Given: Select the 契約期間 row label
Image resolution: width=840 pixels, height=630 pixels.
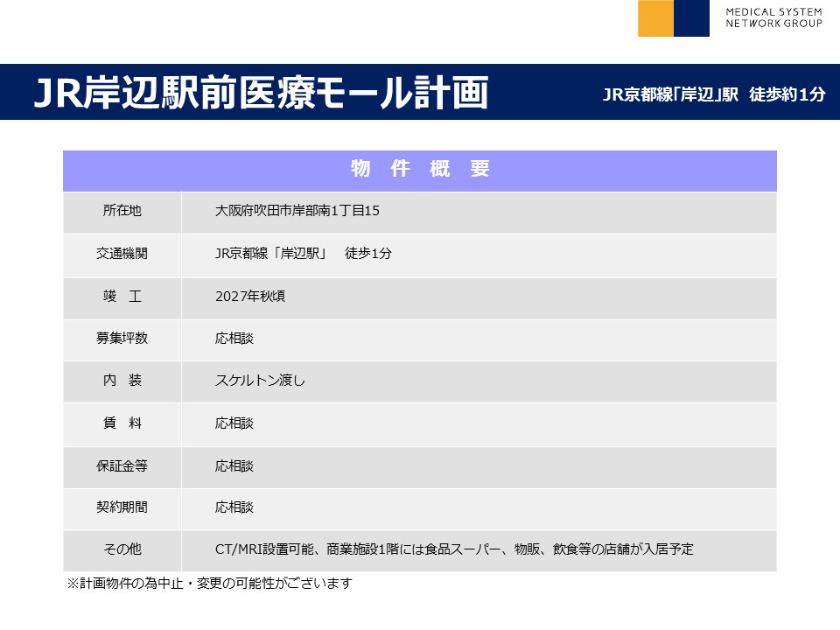Looking at the screenshot, I should click(122, 507).
